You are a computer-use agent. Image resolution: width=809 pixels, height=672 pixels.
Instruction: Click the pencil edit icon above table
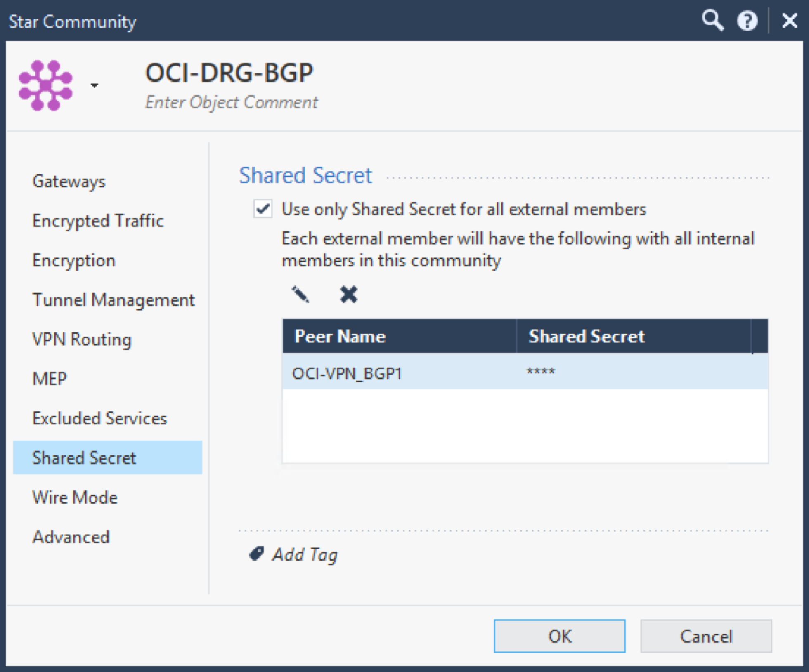[300, 295]
